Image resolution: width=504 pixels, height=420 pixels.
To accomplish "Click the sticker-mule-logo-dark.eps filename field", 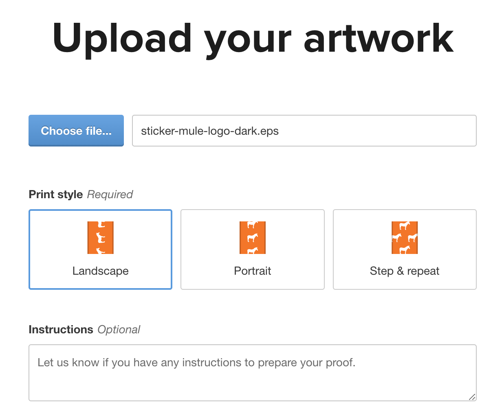I will (304, 131).
